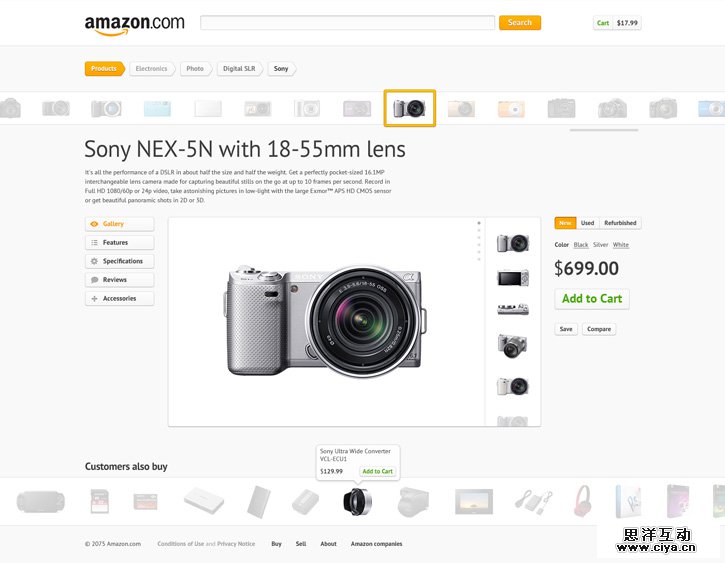
Task: Click the Products breadcrumb button
Action: (x=104, y=68)
